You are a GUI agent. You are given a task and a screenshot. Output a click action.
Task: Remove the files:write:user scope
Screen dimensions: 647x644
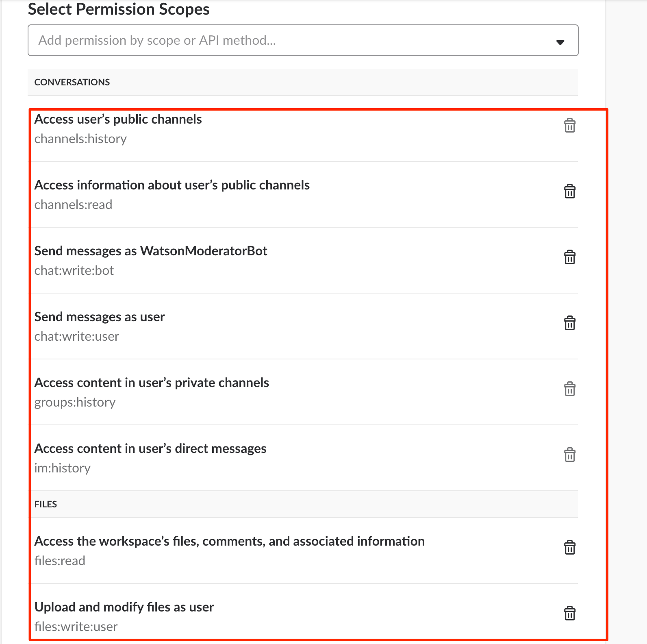click(x=569, y=614)
